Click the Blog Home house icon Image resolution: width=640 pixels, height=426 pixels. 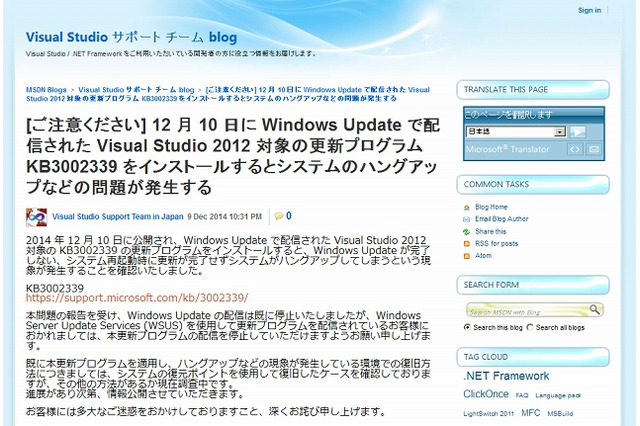pyautogui.click(x=467, y=207)
